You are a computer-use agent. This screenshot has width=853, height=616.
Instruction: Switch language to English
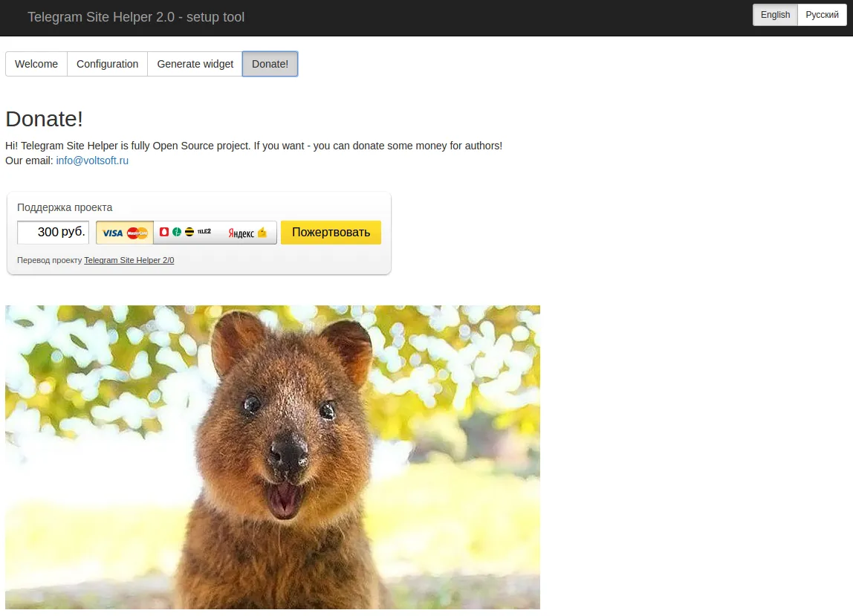coord(775,15)
